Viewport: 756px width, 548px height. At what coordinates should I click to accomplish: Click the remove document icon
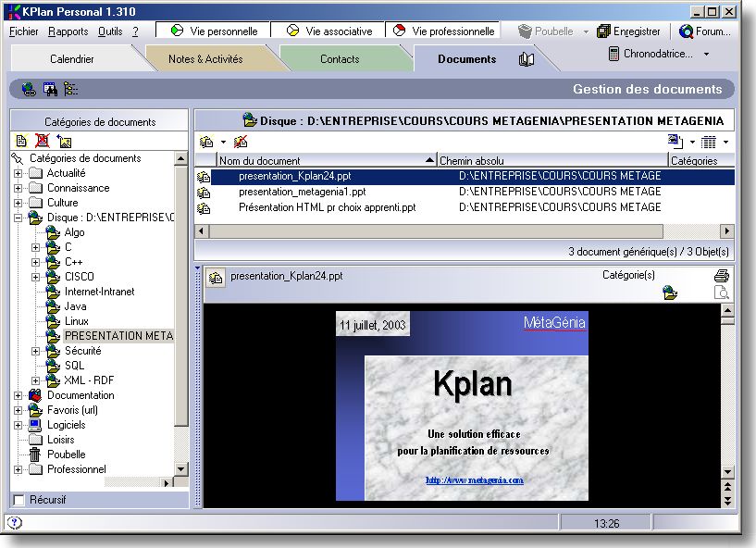coord(241,142)
